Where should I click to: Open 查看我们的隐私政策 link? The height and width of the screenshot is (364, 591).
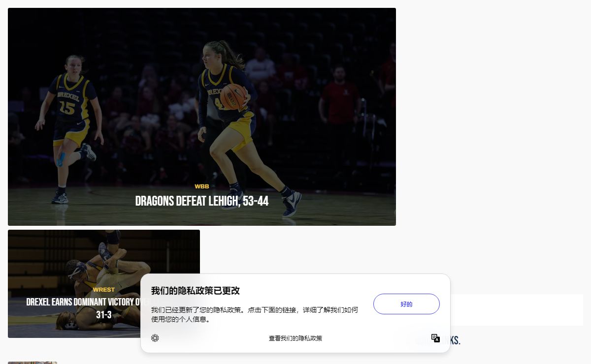point(295,338)
